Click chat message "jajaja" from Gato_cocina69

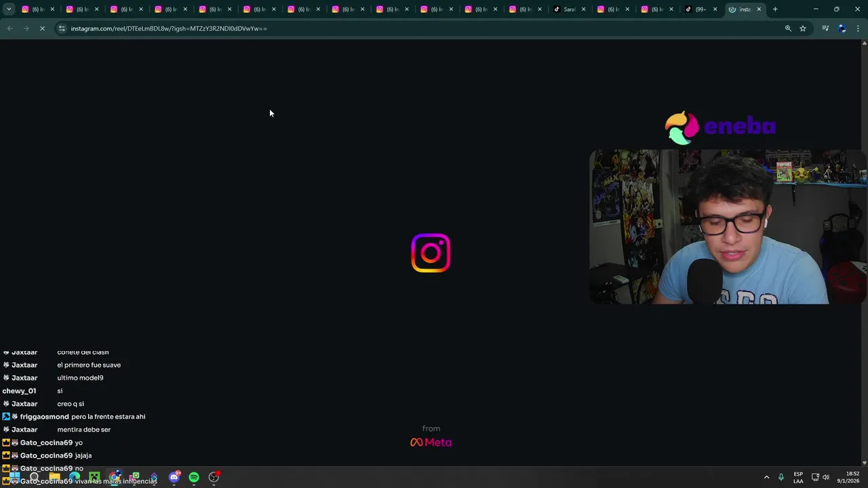83,455
